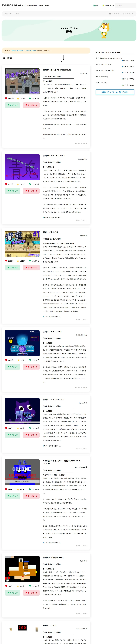Open 新着スクラッチゲーム一覧（179件） button
This screenshot has width=138, height=644.
pyautogui.click(x=115, y=92)
